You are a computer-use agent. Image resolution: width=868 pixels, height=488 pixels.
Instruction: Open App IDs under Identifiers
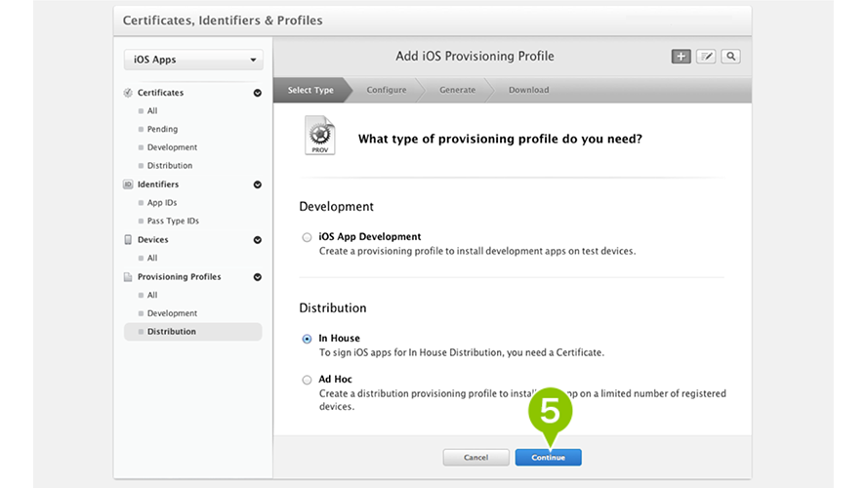click(162, 202)
